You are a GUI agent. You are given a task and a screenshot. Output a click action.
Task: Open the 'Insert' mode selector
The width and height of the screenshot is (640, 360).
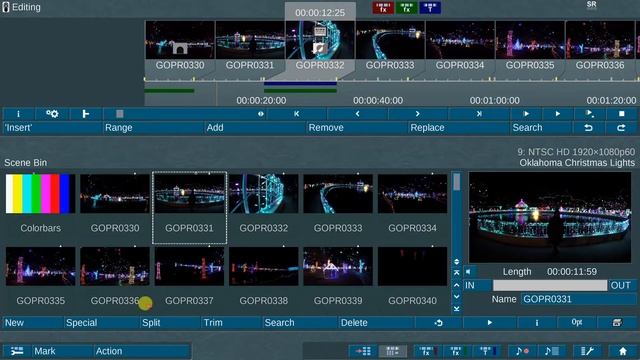52,128
